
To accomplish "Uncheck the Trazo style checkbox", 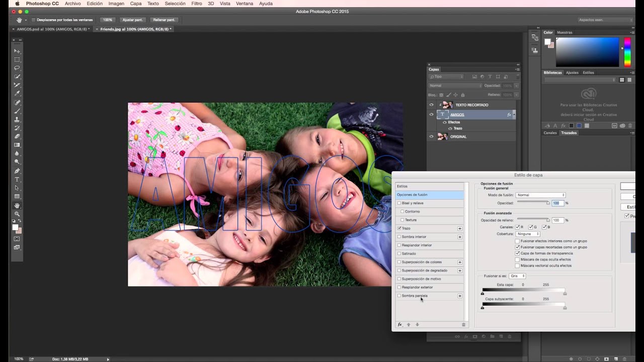I will point(399,228).
